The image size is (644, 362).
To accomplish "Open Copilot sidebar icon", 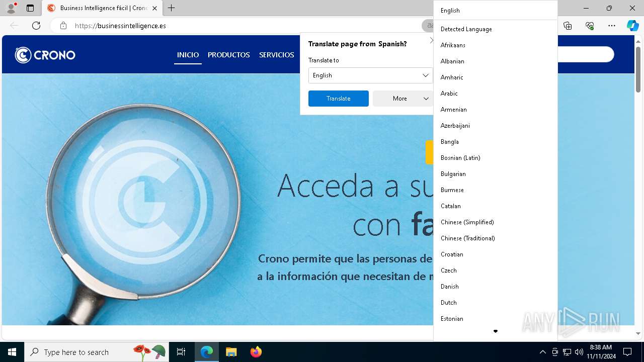I will [632, 26].
